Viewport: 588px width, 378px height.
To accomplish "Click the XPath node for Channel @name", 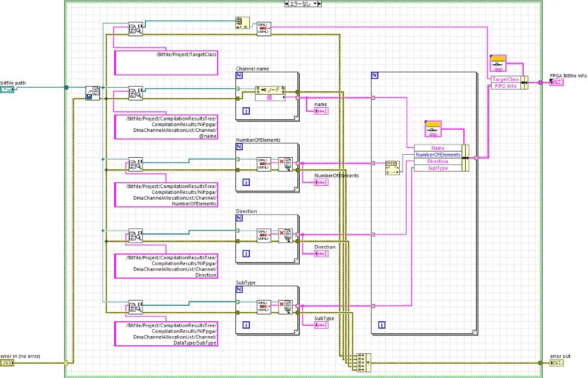I will point(136,93).
